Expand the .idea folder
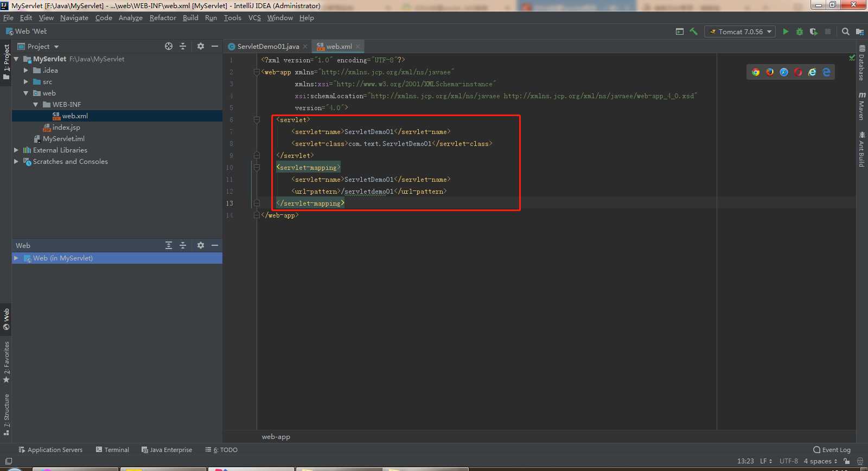The image size is (868, 471). (26, 71)
